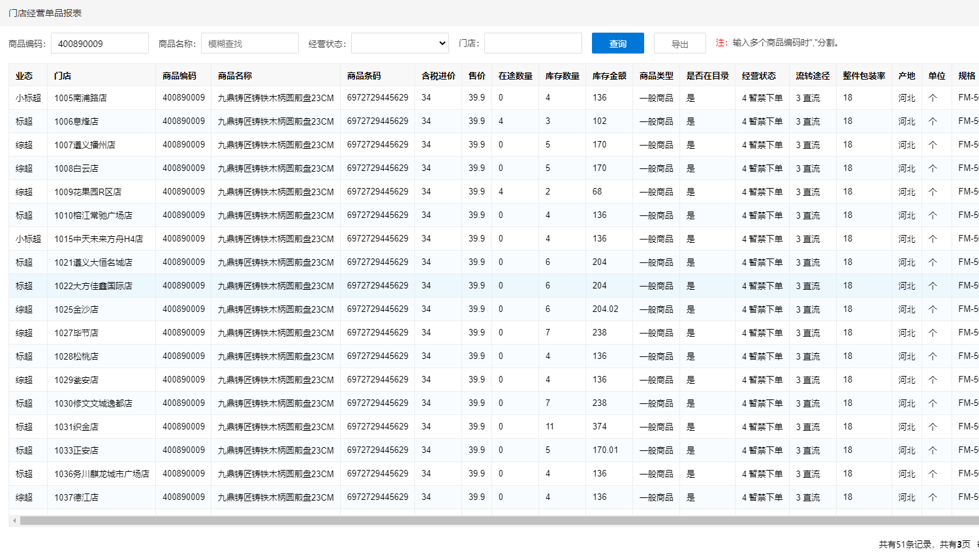Click the 业态 column header

[x=24, y=76]
